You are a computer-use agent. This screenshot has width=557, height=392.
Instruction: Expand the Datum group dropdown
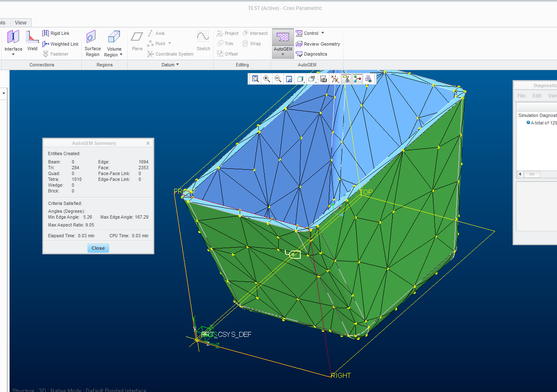[x=170, y=65]
